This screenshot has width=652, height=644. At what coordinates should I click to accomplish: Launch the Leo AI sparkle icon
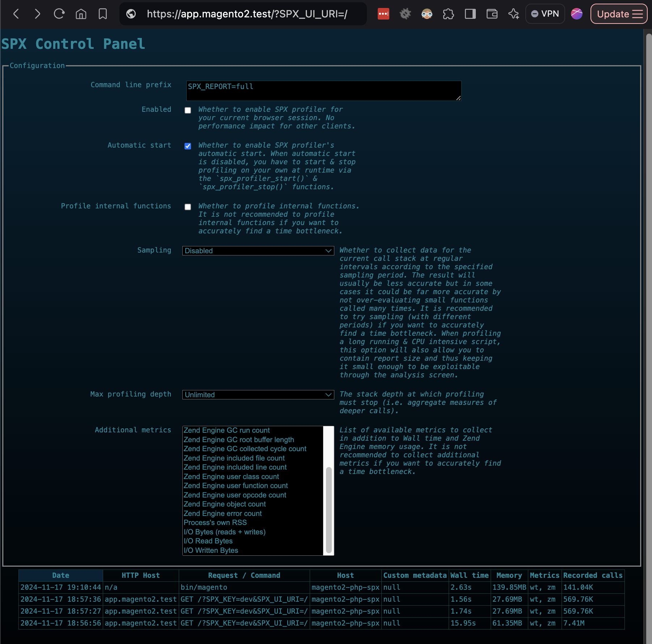[513, 14]
